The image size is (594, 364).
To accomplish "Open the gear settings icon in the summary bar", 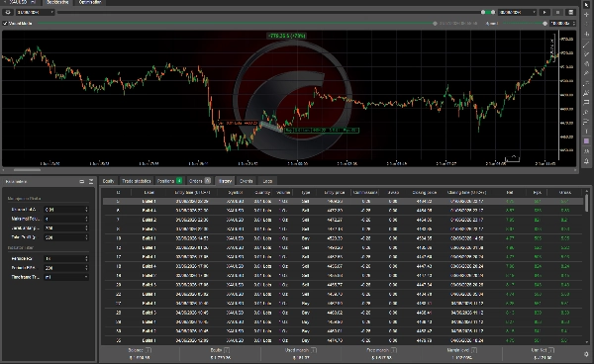I will click(586, 354).
